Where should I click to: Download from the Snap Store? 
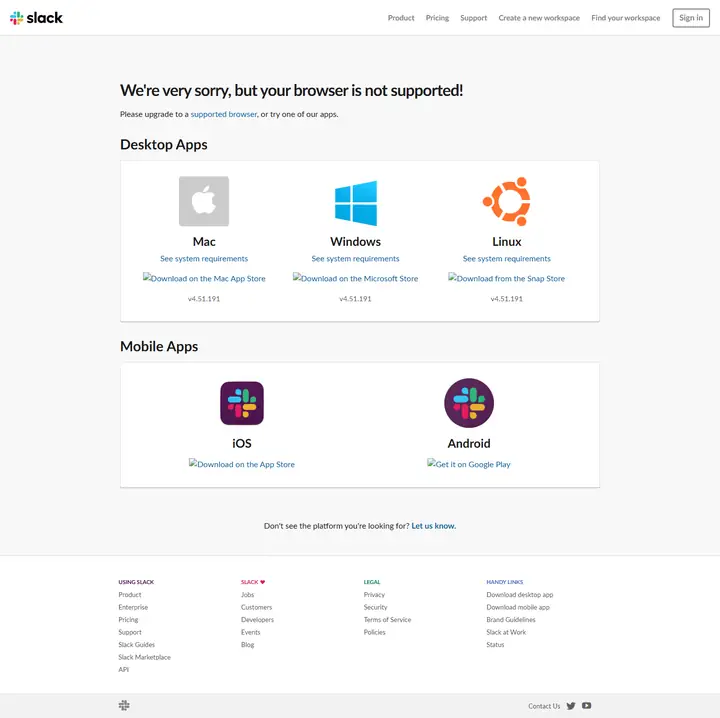(x=506, y=278)
